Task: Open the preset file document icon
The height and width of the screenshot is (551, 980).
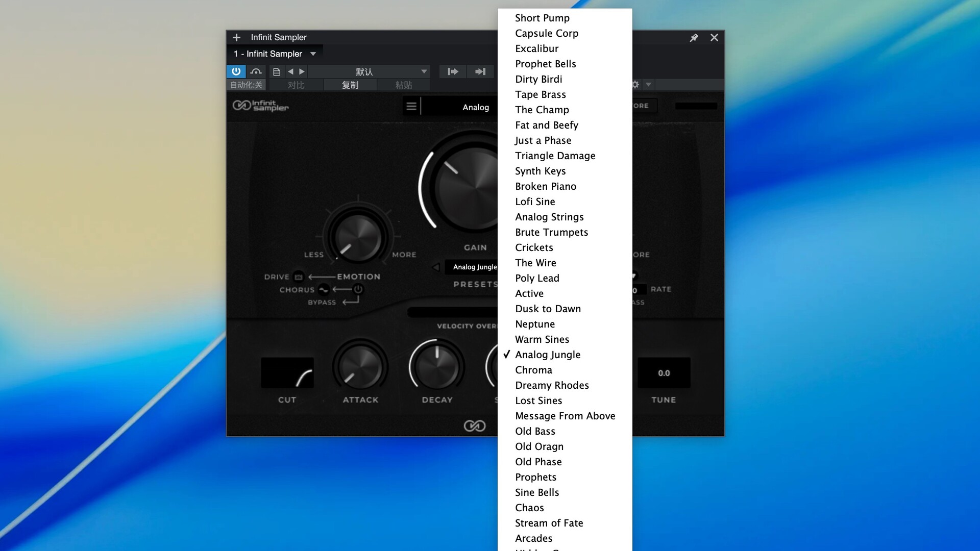Action: coord(276,72)
